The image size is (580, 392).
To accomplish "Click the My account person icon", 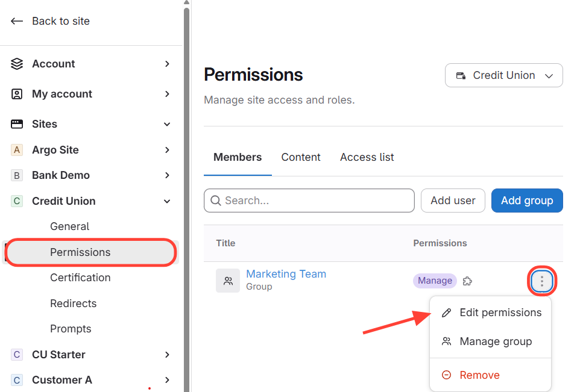I will tap(17, 94).
